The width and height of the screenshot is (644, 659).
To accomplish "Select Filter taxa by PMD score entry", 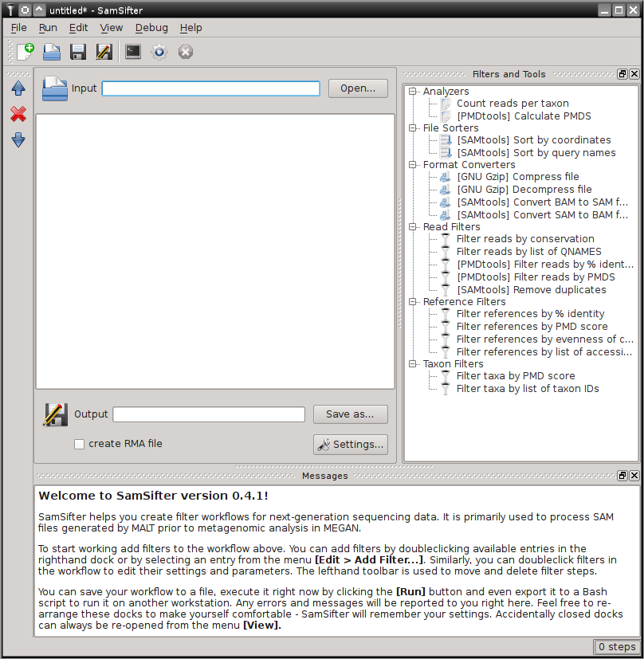I will point(515,376).
